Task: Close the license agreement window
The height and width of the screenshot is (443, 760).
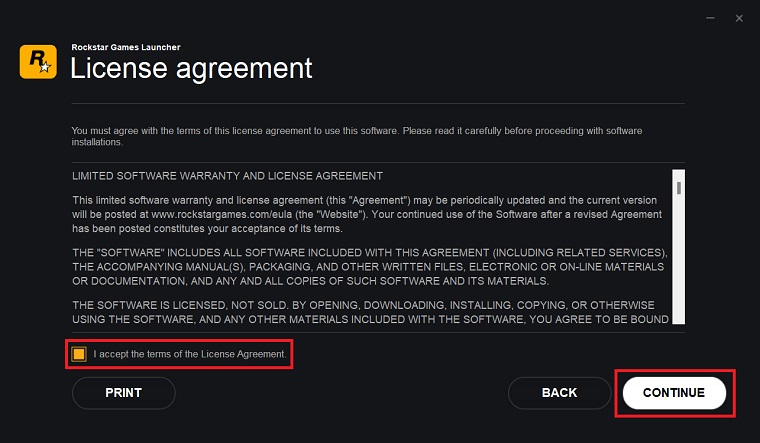Action: pyautogui.click(x=739, y=18)
